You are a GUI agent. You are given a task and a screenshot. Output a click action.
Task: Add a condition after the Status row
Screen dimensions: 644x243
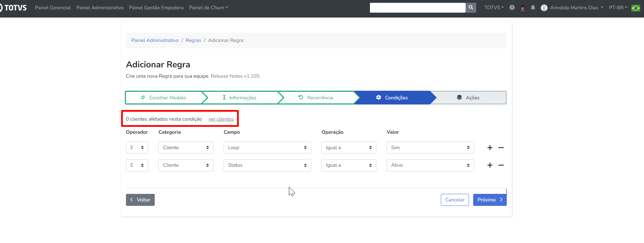click(x=490, y=165)
